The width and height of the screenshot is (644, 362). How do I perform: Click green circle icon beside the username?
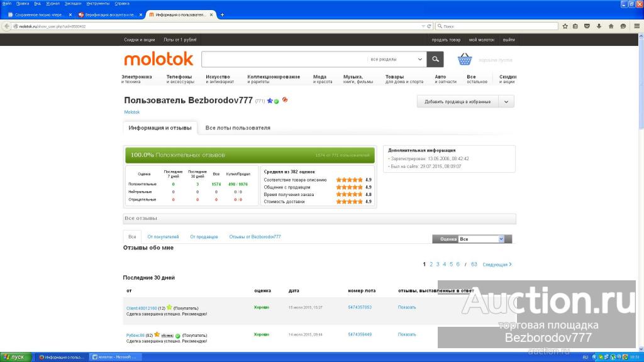[277, 101]
